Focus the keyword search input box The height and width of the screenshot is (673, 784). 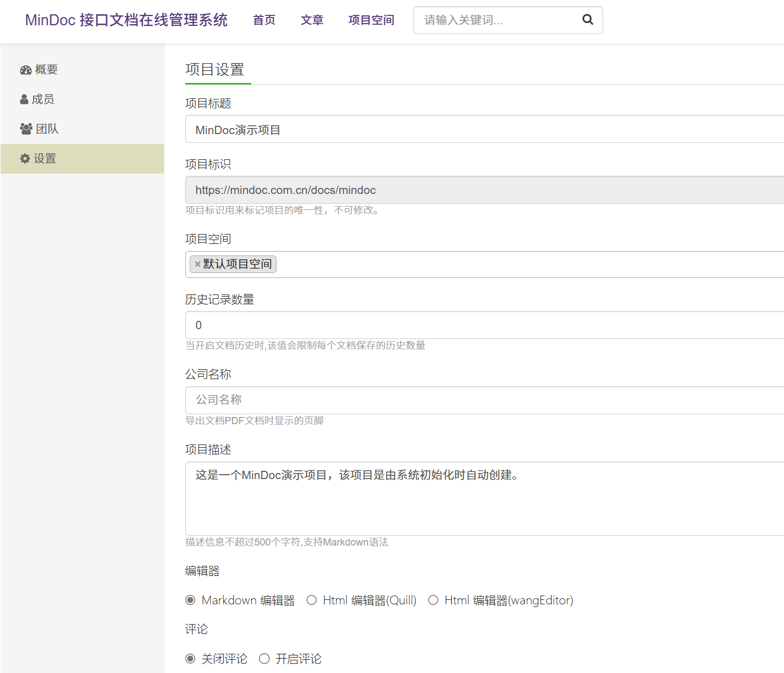[x=495, y=20]
